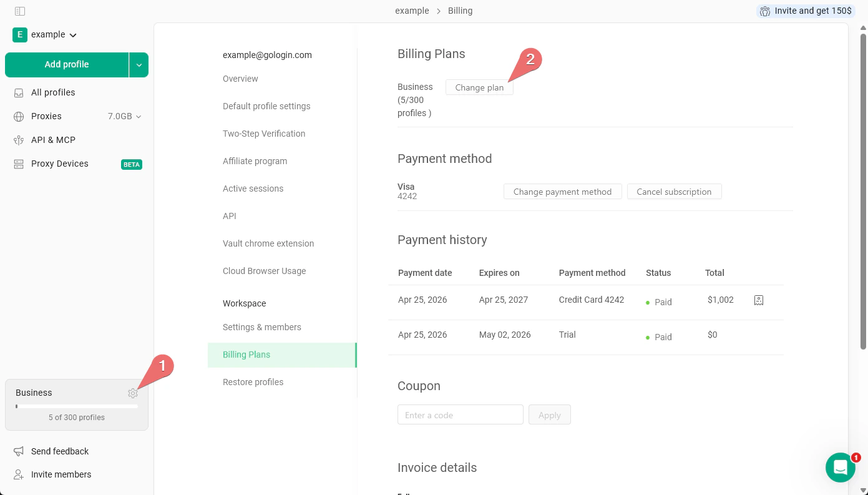Click the Billing breadcrumb text

460,11
